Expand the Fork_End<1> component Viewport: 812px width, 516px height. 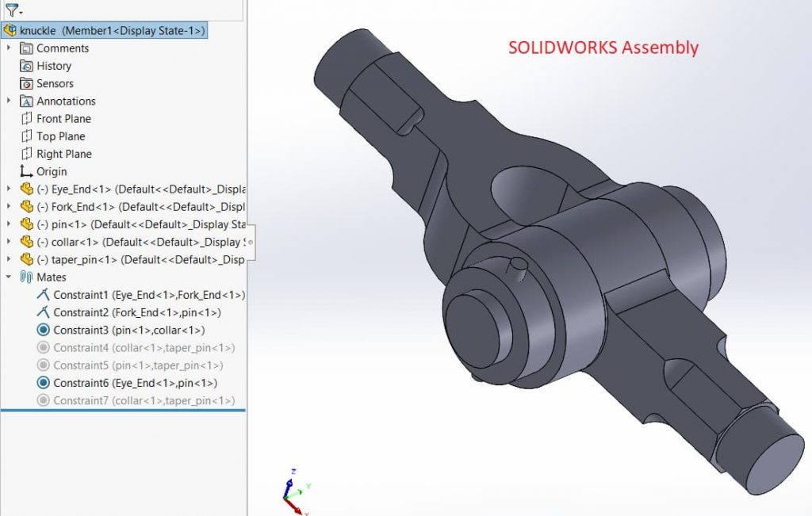coord(9,207)
